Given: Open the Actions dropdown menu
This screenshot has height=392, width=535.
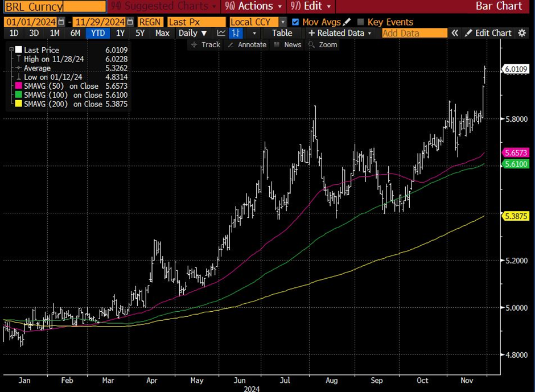Looking at the screenshot, I should 254,6.
